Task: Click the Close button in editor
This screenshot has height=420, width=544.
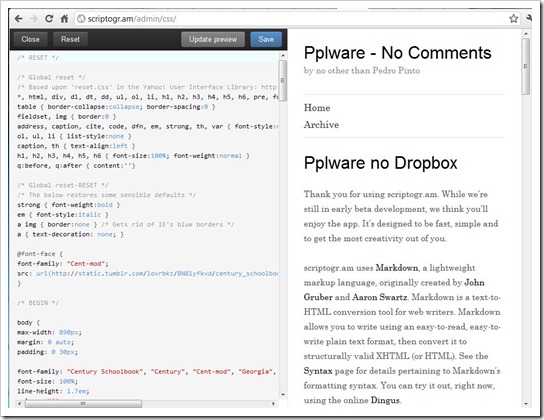Action: coord(30,39)
